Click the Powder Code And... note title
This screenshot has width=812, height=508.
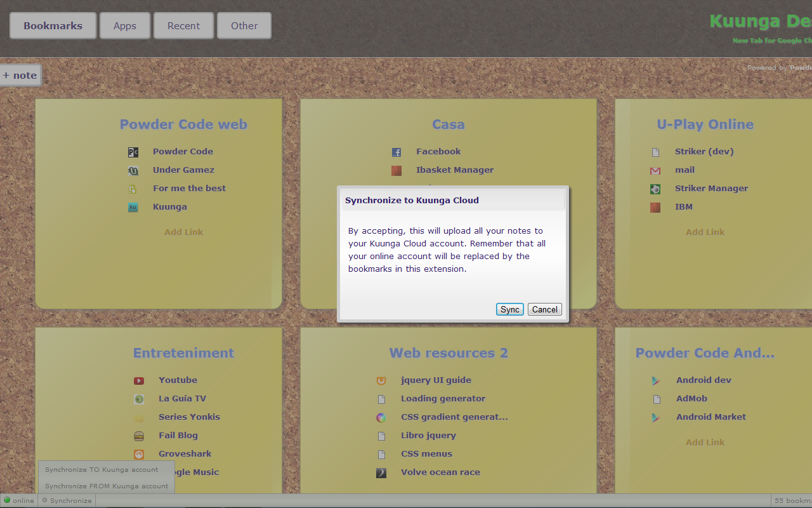coord(705,353)
